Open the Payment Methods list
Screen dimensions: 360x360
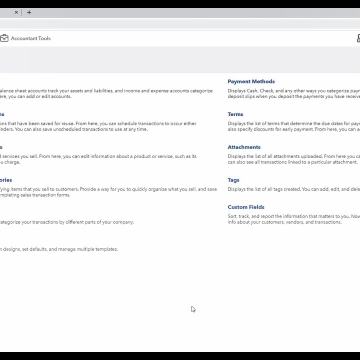point(251,81)
